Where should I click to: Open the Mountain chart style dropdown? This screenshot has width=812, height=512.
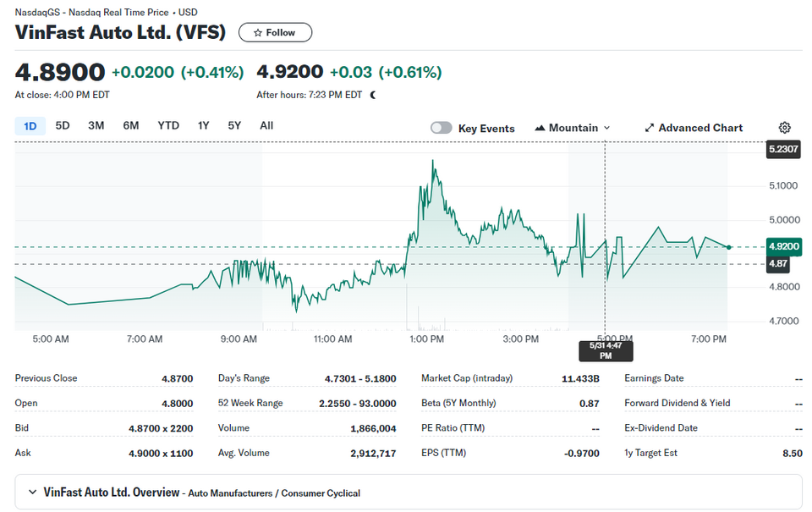coord(573,128)
